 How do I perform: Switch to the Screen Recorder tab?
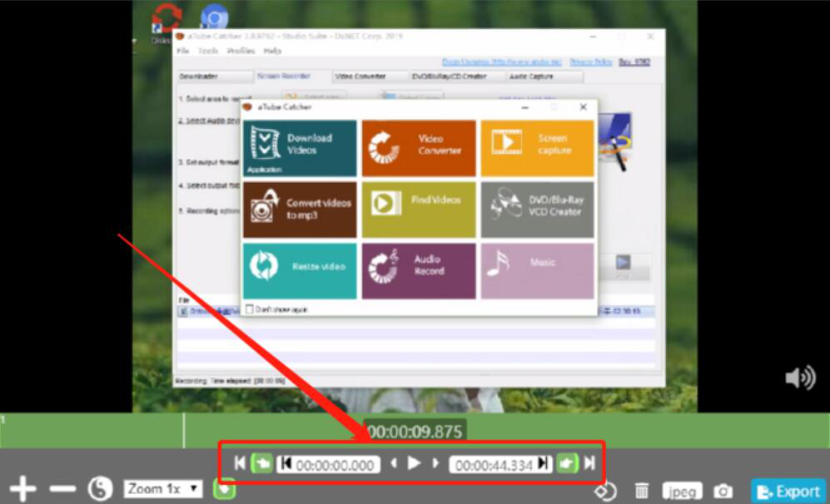(x=293, y=77)
